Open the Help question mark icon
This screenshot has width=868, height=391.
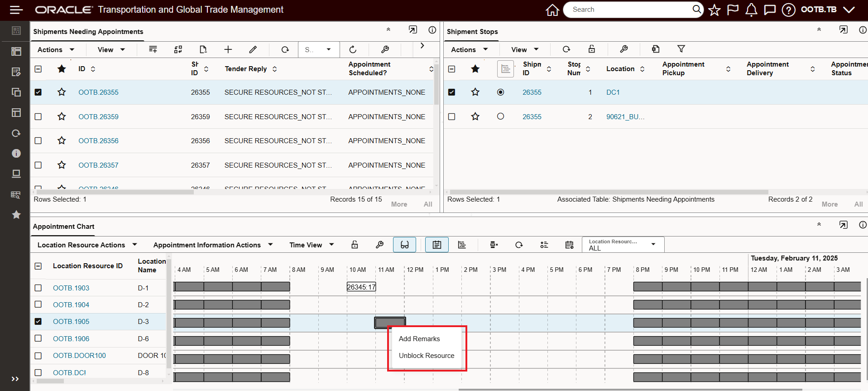(788, 10)
